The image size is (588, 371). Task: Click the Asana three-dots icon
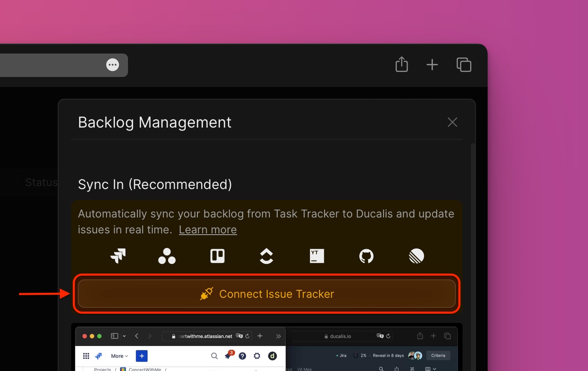[x=167, y=256]
